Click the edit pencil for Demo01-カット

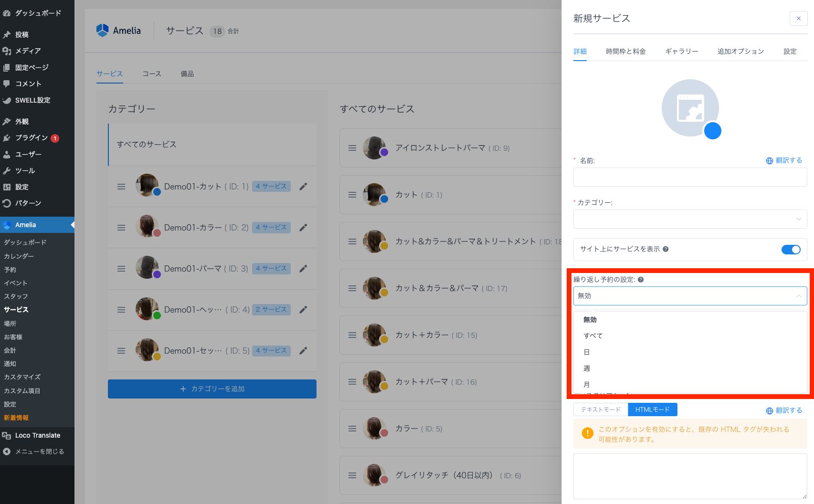[303, 187]
